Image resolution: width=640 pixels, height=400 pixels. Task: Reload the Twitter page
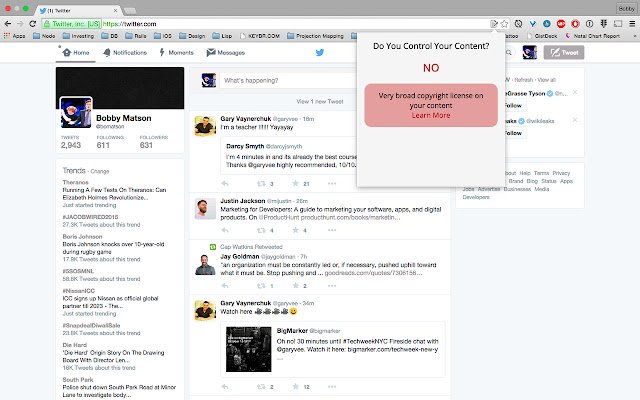(33, 24)
